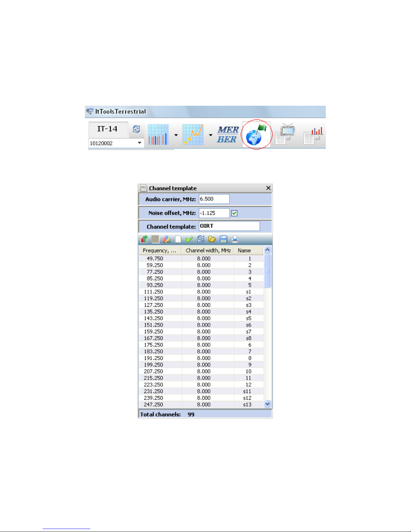
Task: Click channel name s5 cell
Action: (249, 318)
